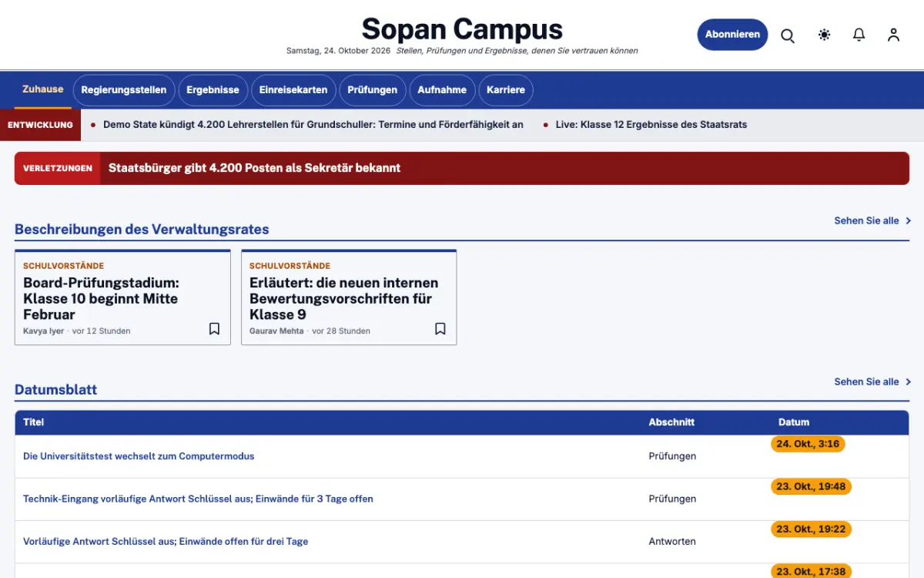The image size is (924, 578).
Task: Click the Abonnieren button
Action: click(x=732, y=35)
